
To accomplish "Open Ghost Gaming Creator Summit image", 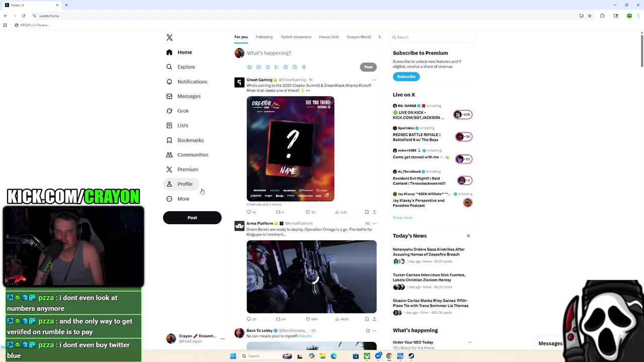I will coord(290,149).
